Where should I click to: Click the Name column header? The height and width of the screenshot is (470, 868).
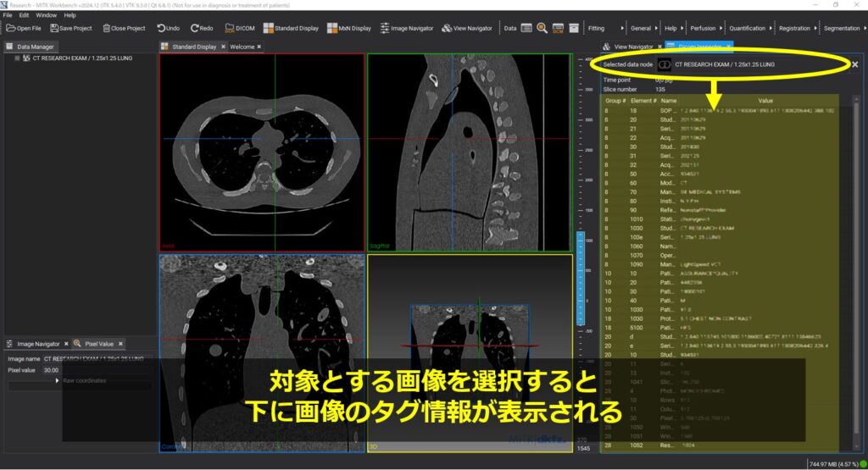[x=669, y=101]
